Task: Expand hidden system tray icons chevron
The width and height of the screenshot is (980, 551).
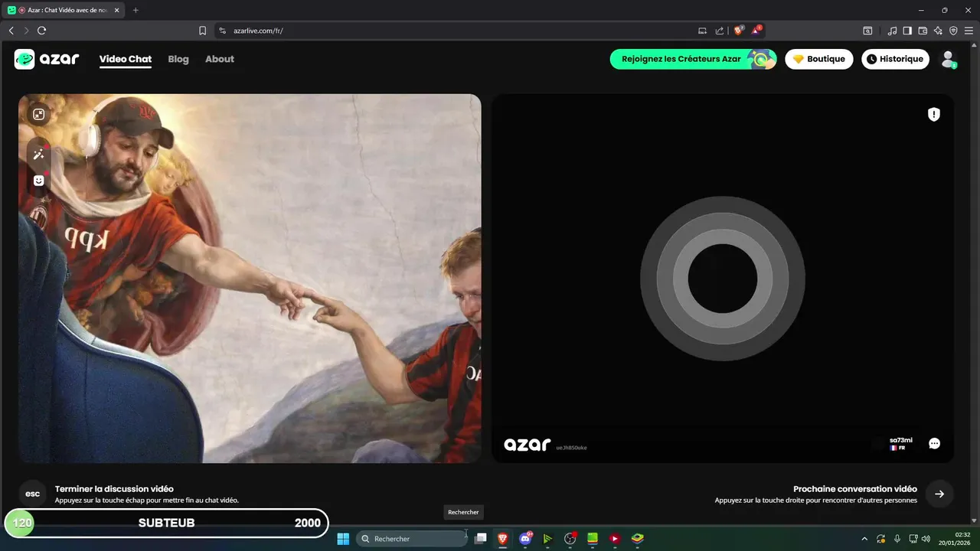Action: pos(865,539)
